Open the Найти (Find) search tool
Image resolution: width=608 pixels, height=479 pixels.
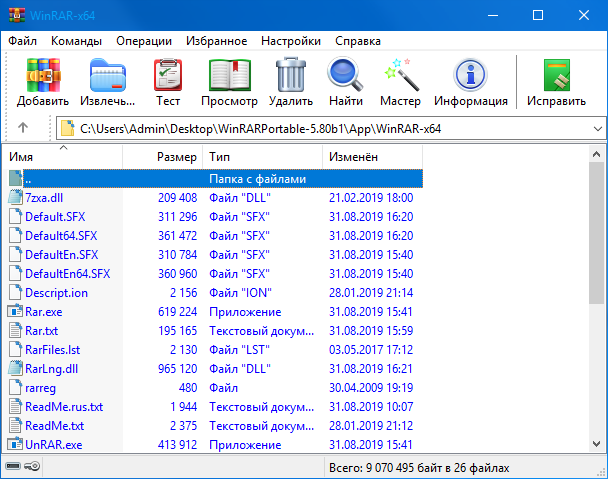pos(345,82)
